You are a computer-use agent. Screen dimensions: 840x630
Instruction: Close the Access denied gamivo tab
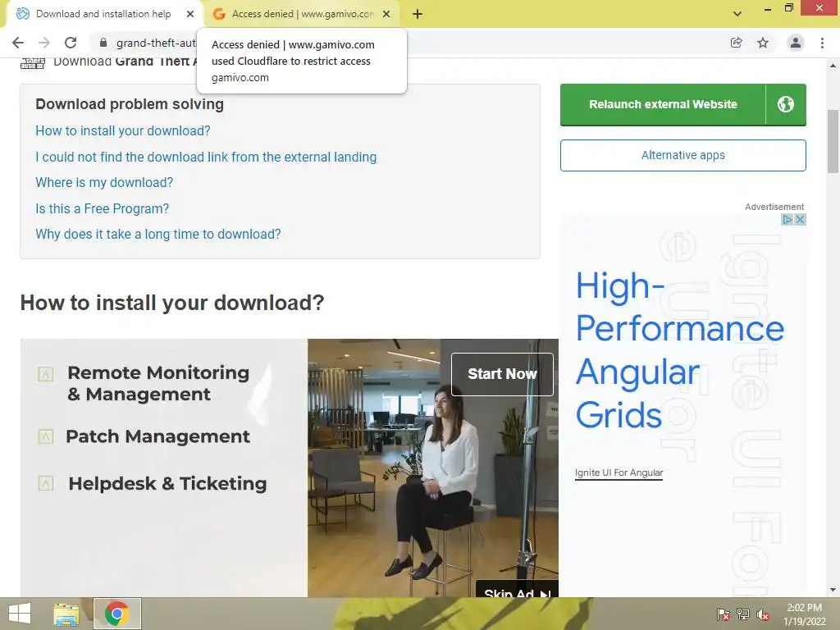click(x=386, y=14)
